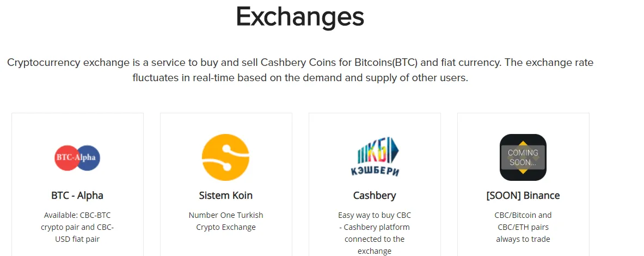Screen dimensions: 644x256
Task: Click the Binance Coming Soon logo
Action: point(523,157)
